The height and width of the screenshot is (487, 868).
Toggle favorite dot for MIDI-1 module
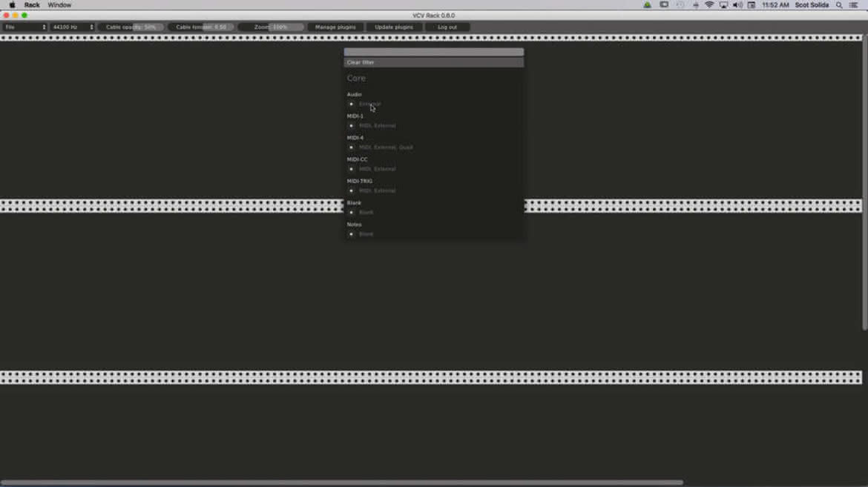(351, 125)
